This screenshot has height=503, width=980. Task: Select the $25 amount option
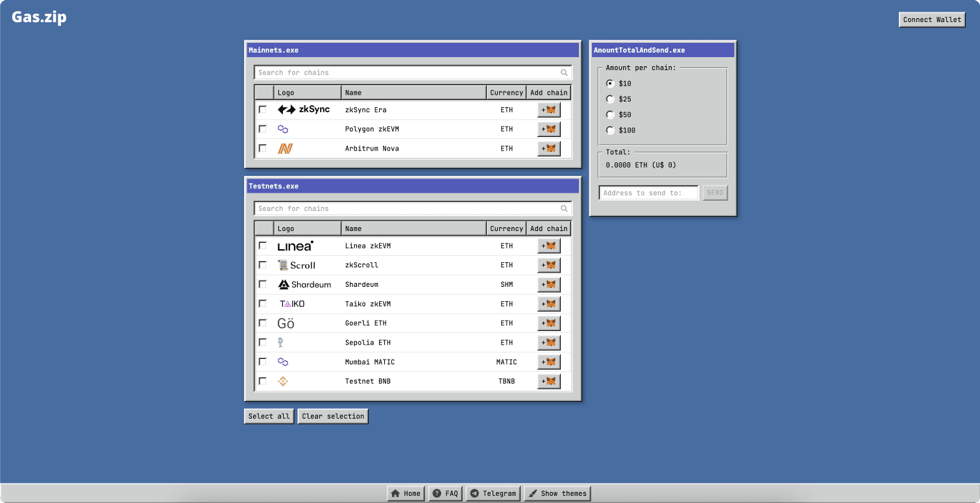point(610,99)
